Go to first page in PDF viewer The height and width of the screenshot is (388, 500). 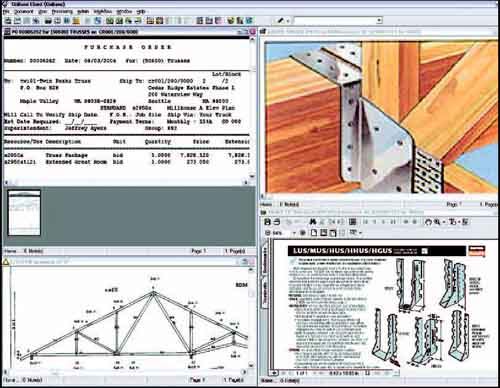pyautogui.click(x=366, y=222)
